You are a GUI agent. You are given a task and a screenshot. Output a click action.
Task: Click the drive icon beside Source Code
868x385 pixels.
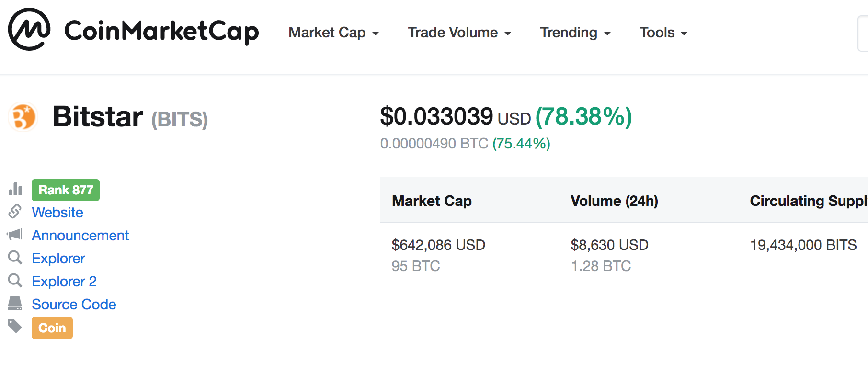(15, 303)
